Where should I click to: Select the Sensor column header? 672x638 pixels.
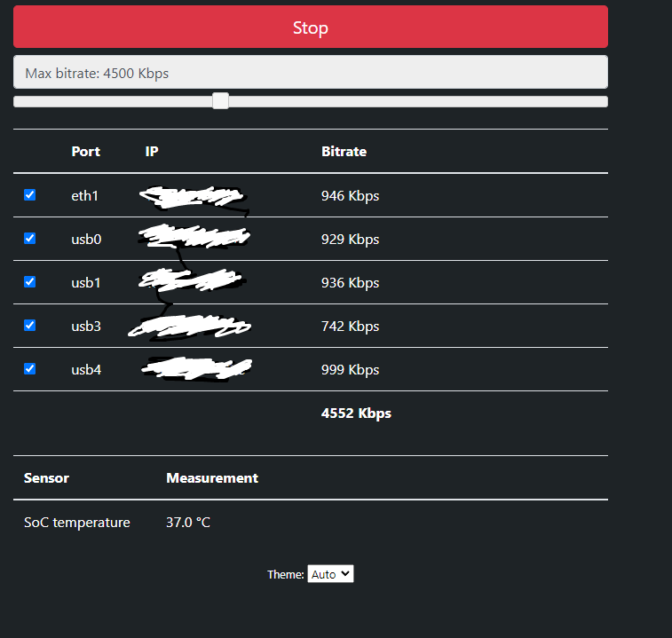point(46,478)
